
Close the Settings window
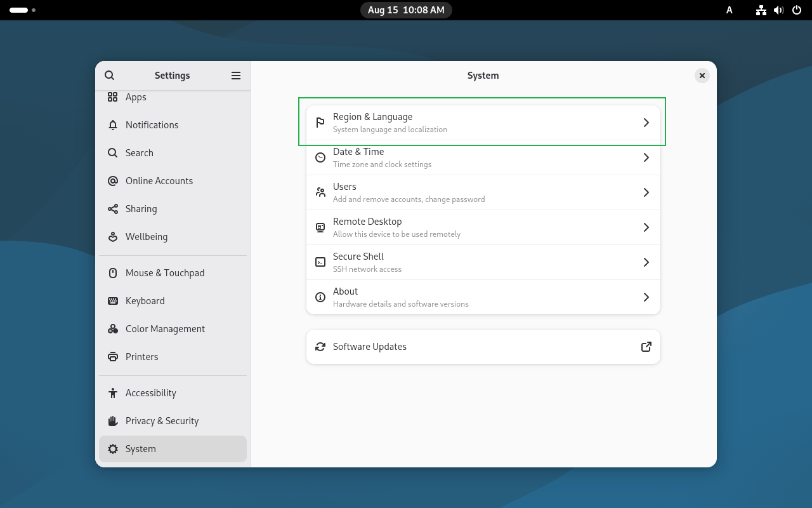point(702,76)
